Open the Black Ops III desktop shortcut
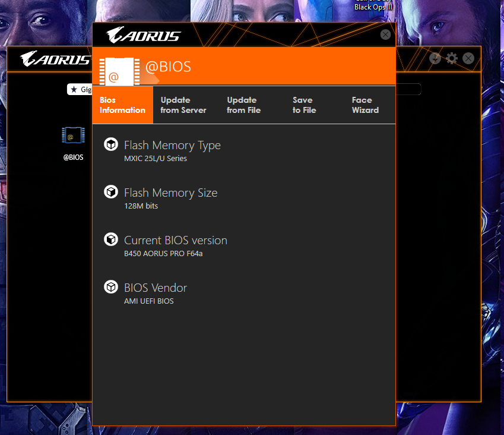Viewport: 504px width, 435px height. click(x=373, y=7)
